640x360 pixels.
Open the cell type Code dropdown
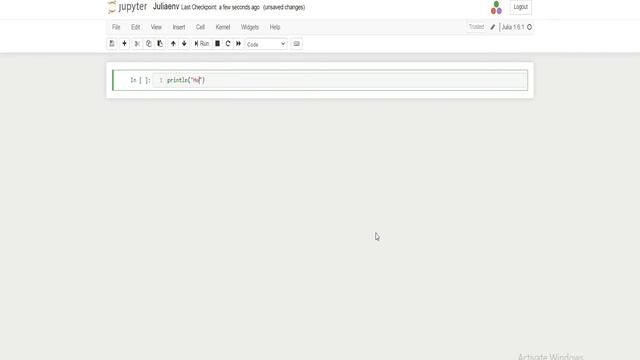click(x=266, y=44)
